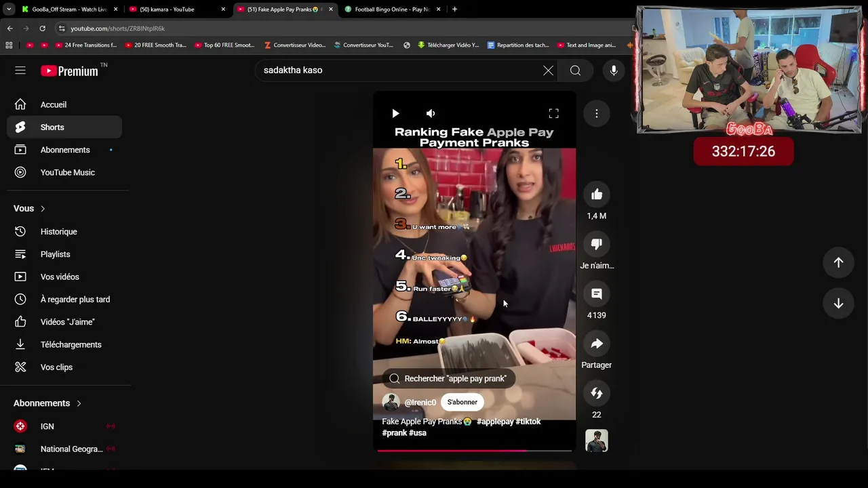This screenshot has width=868, height=488.
Task: Play the Short video
Action: tap(395, 113)
